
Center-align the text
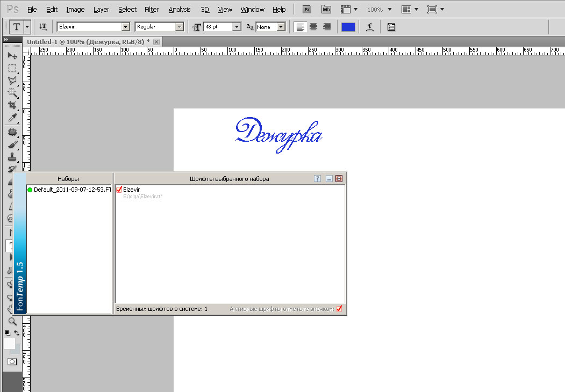tap(313, 27)
